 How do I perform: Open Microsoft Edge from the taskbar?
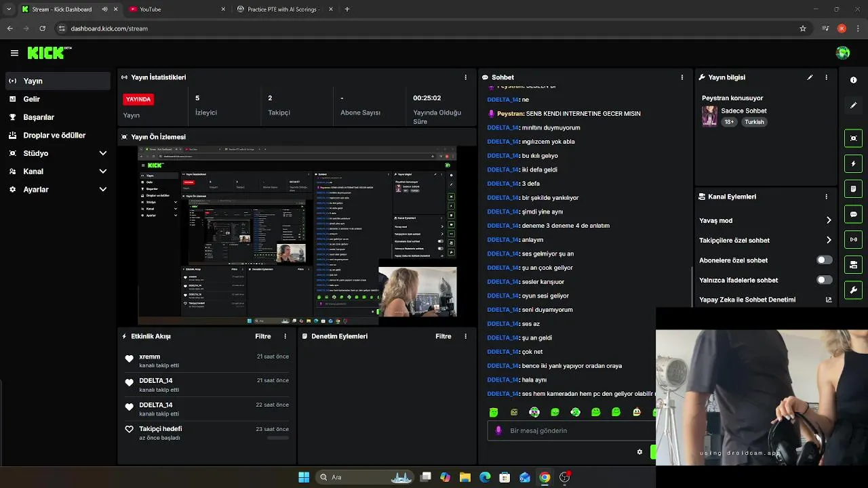click(485, 477)
